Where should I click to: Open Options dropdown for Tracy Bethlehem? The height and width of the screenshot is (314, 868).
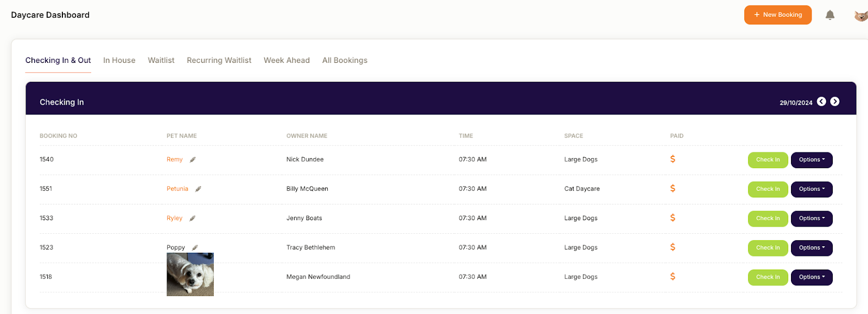pos(812,248)
